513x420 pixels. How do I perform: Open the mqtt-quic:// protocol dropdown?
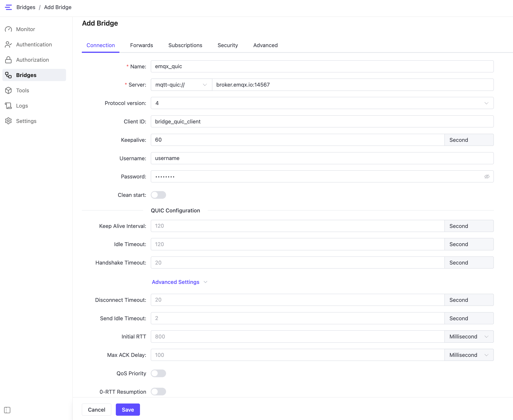coord(181,85)
